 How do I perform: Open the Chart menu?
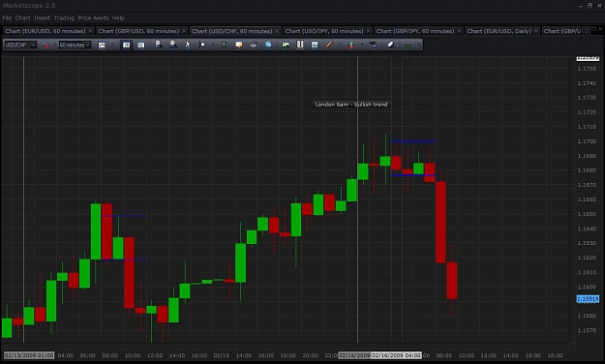(22, 18)
